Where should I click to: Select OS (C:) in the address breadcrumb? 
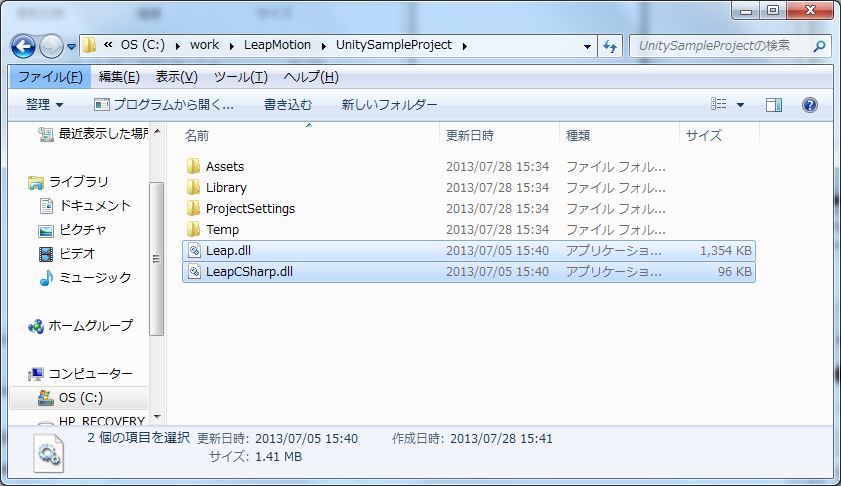(x=143, y=45)
